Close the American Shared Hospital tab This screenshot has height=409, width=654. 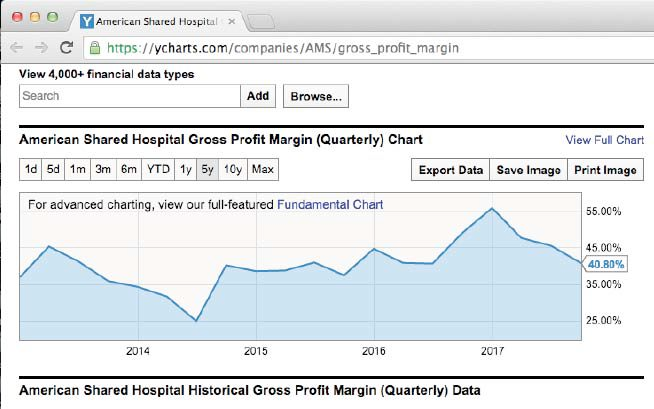pyautogui.click(x=232, y=21)
